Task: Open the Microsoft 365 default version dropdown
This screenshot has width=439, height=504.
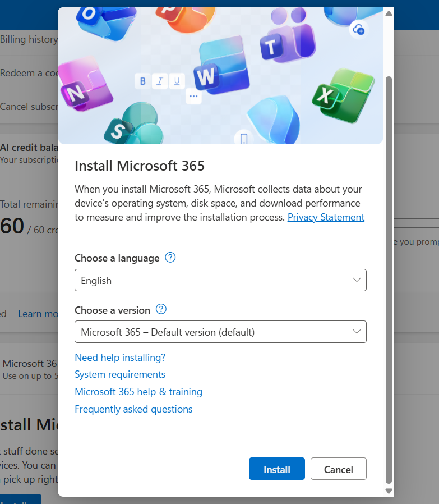Action: click(x=220, y=332)
